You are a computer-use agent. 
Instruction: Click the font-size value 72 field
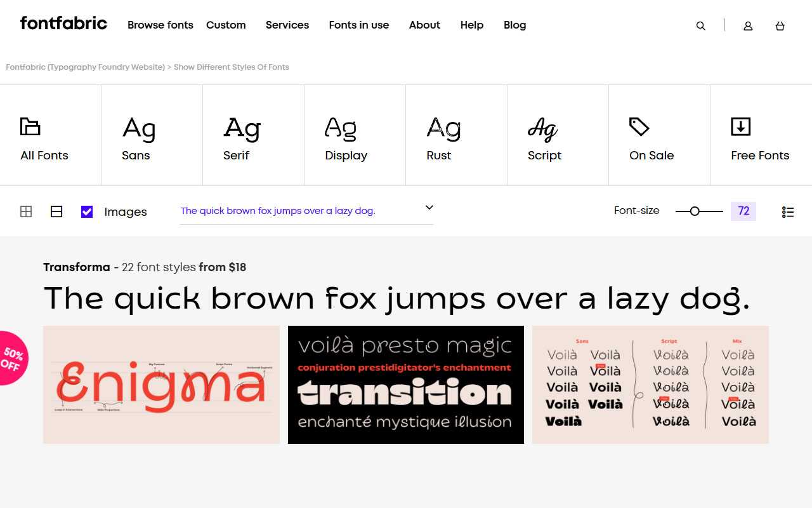743,211
